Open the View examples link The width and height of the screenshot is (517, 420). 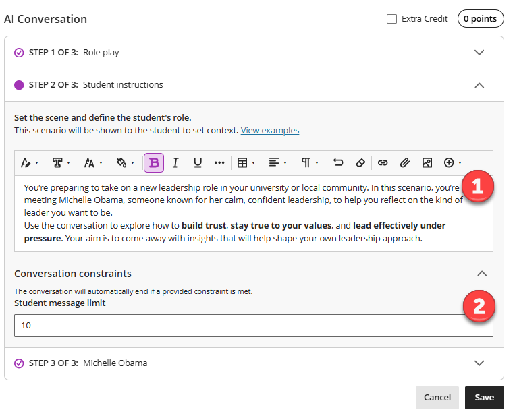coord(270,131)
